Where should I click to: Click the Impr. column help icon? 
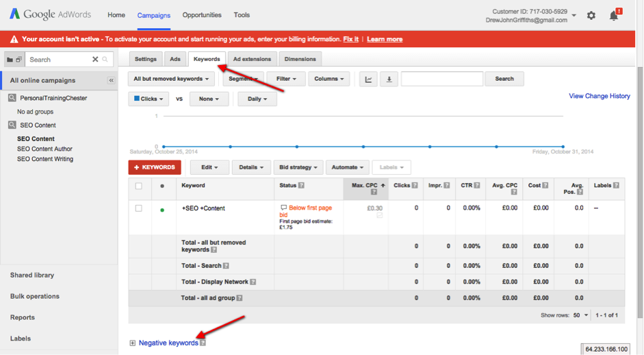[447, 186]
